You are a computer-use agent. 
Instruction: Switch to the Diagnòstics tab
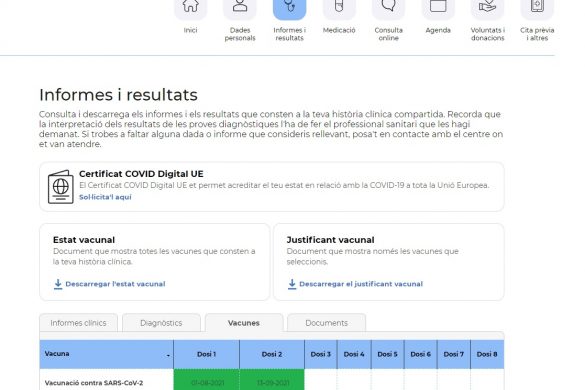[x=161, y=323]
